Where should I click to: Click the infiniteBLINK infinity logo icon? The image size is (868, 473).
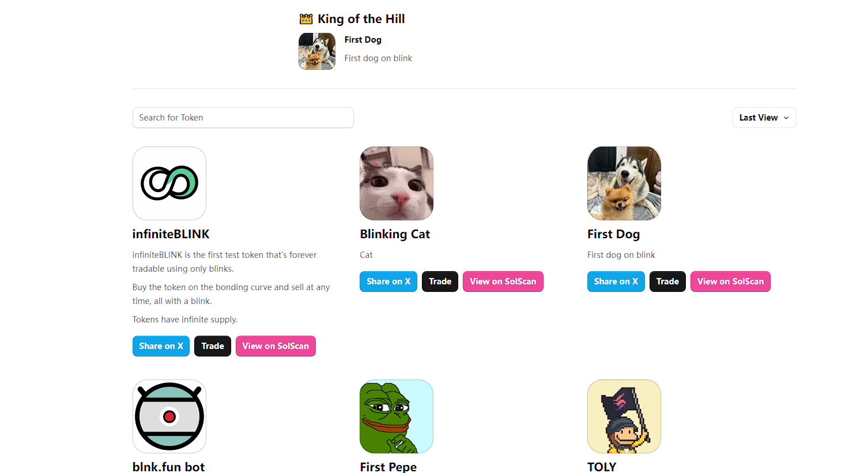point(169,183)
